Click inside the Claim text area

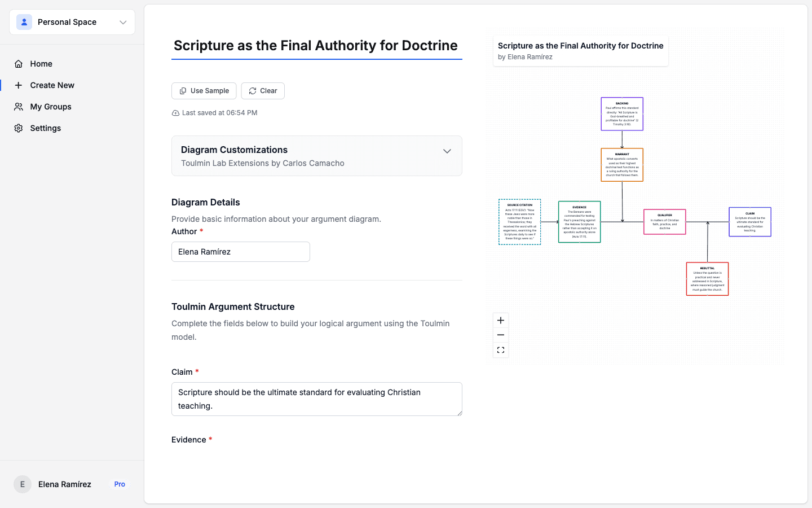[x=316, y=398]
